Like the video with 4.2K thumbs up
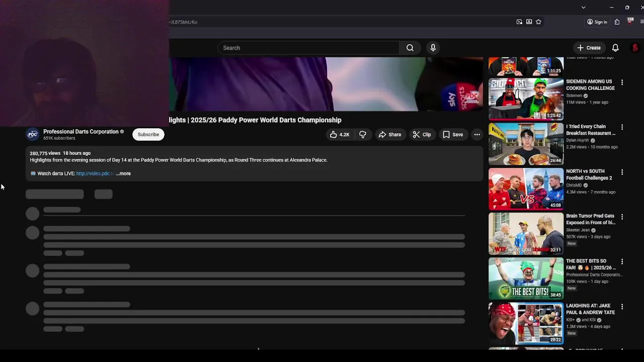Screen dimensions: 644x362 pos(340,134)
